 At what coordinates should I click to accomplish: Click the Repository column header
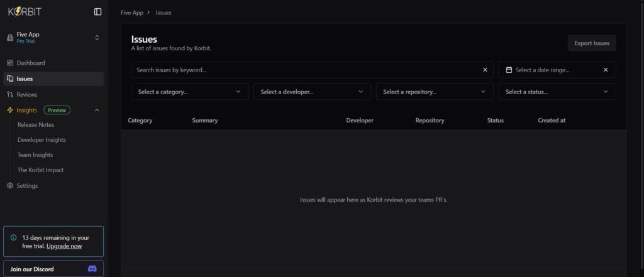click(430, 120)
